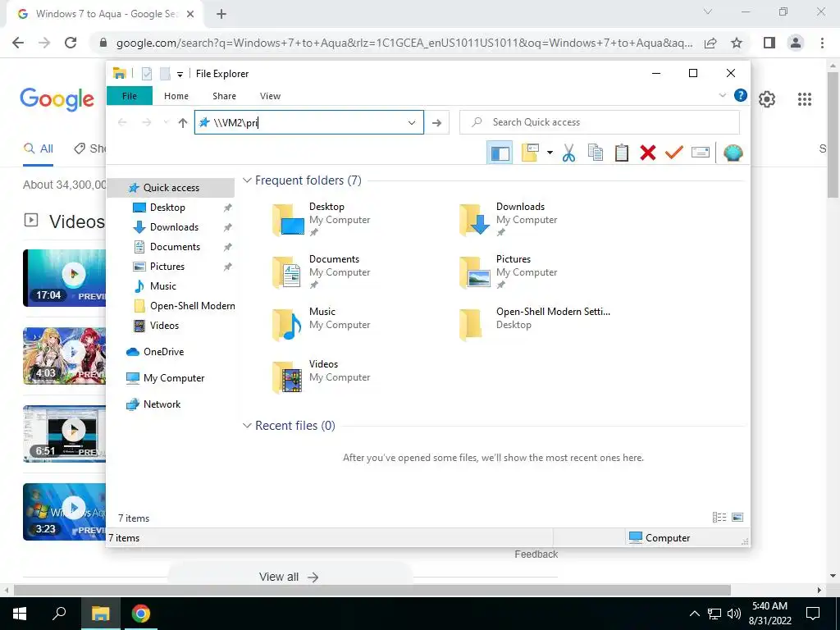Click the Paste clipboard icon
The width and height of the screenshot is (840, 630).
[622, 153]
